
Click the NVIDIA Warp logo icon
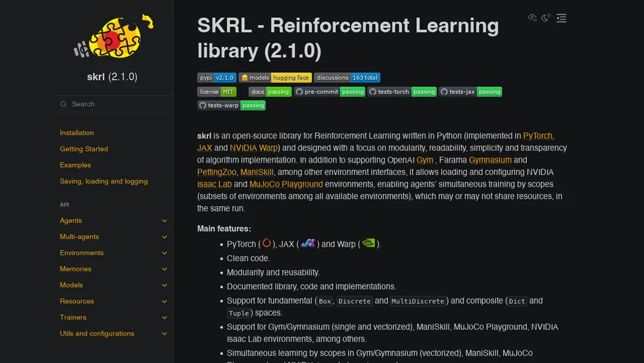(368, 243)
